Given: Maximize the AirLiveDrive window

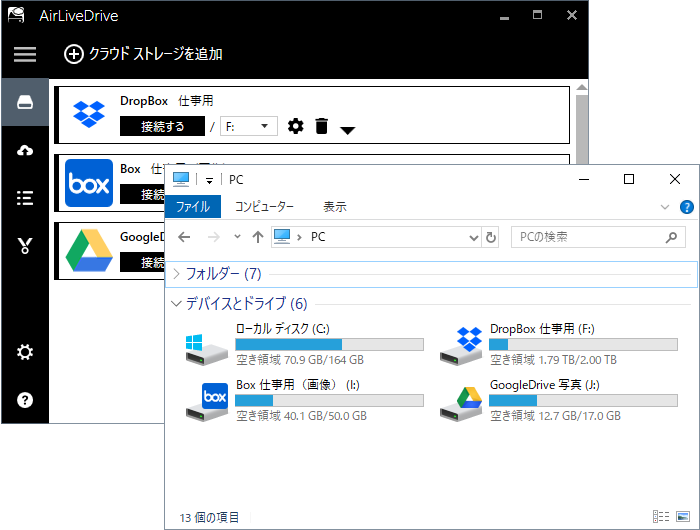Looking at the screenshot, I should (538, 15).
